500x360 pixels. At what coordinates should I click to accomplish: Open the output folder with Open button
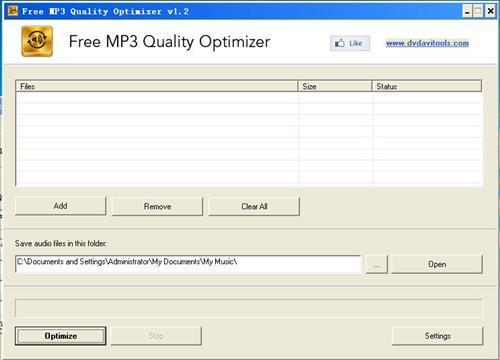coord(437,264)
